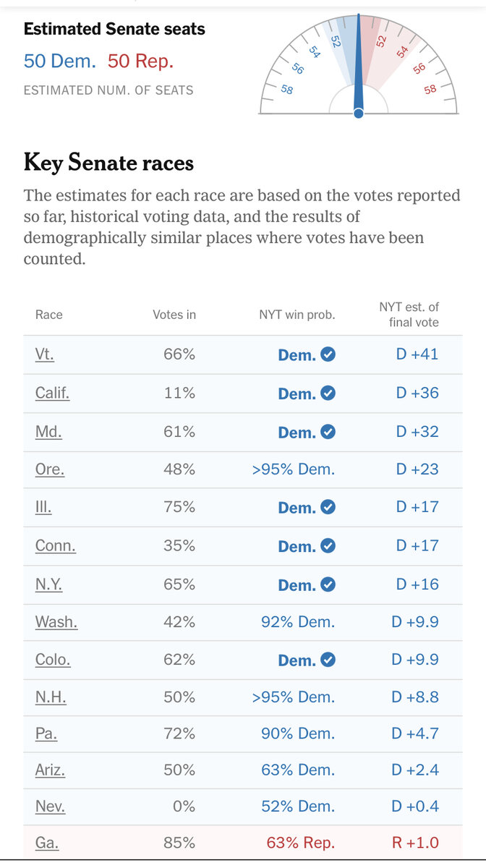This screenshot has width=486, height=868.
Task: Click the checkmark icon in Colo. row
Action: click(x=328, y=660)
